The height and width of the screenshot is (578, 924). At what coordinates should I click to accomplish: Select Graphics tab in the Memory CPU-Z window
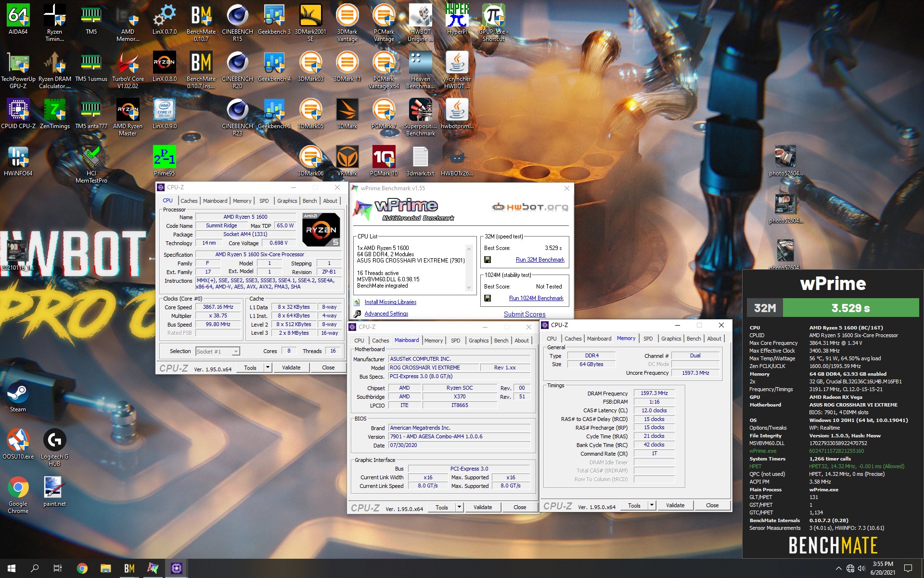[x=671, y=339]
